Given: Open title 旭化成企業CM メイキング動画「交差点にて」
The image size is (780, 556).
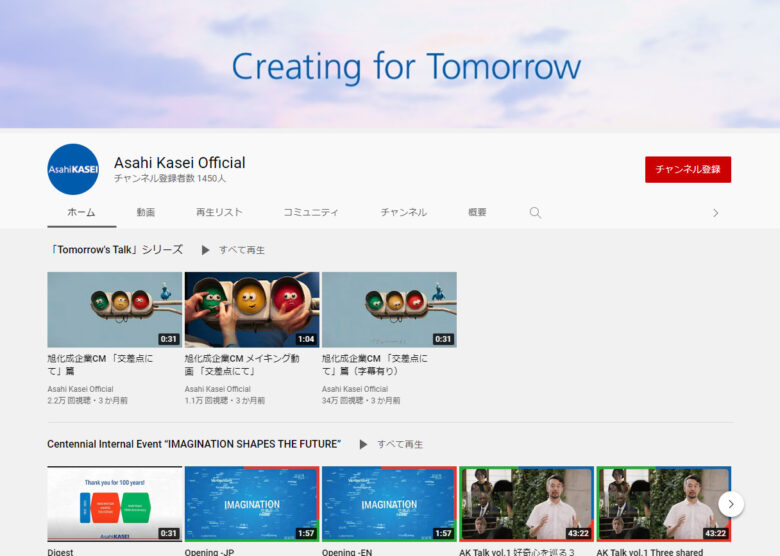Looking at the screenshot, I should click(242, 365).
